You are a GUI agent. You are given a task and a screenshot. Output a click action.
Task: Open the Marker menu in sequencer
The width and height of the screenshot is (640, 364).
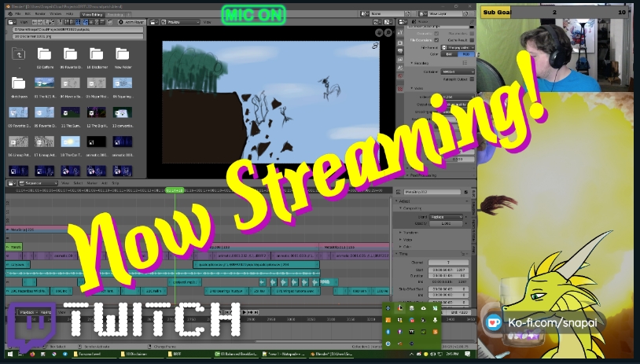pos(92,183)
